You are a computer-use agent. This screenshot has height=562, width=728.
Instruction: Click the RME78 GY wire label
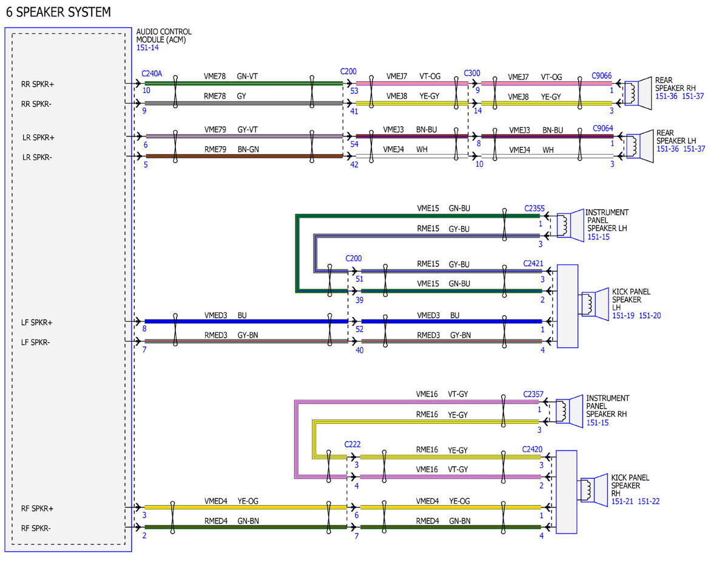[225, 96]
